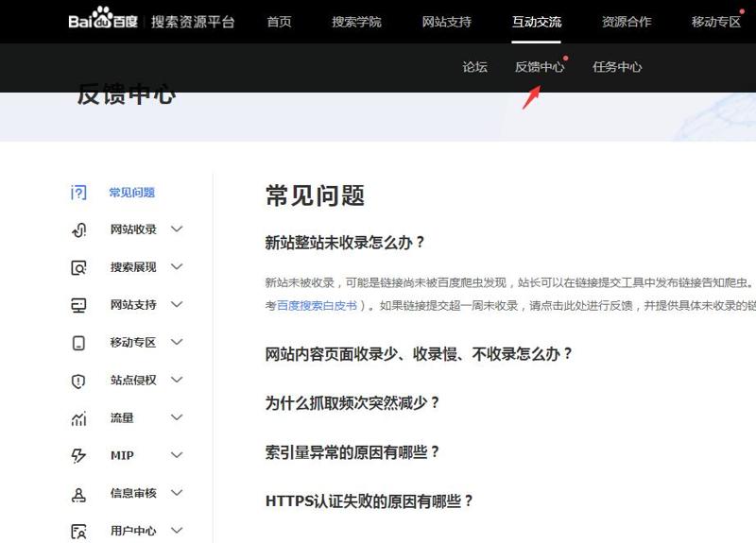Open question HTTPS认证失败的原因有哪些？

(369, 501)
